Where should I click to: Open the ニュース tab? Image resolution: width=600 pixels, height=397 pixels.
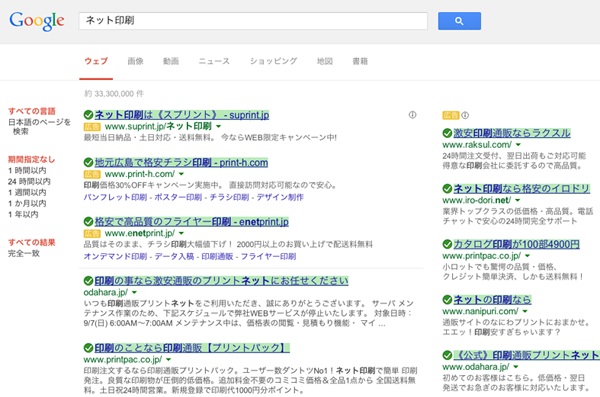click(214, 61)
